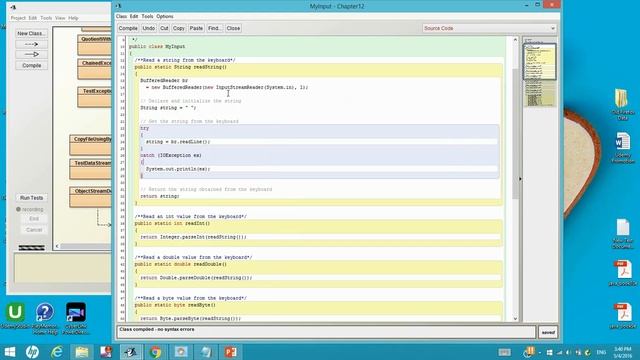Screen dimensions: 640x360
Task: Click the readByte() method declaration line
Action: pyautogui.click(x=175, y=305)
